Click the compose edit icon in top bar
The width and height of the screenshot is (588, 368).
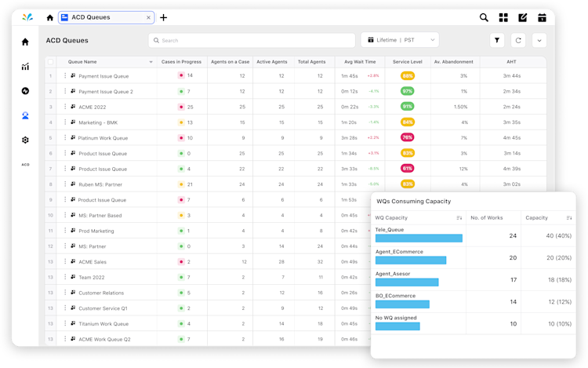click(522, 17)
